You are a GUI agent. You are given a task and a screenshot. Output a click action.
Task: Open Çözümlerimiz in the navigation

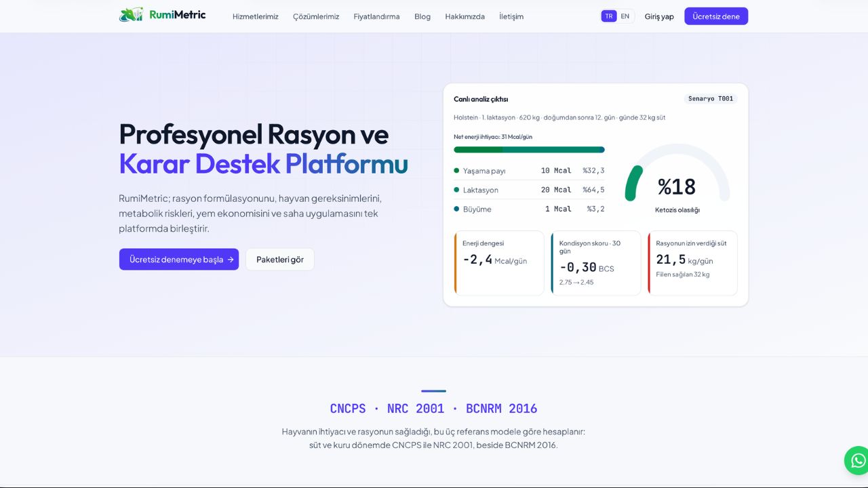(x=316, y=16)
